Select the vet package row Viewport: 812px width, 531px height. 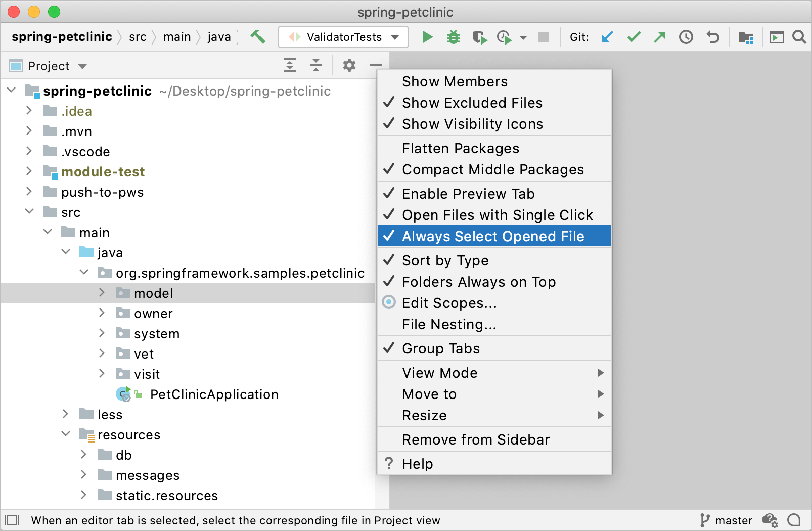point(188,353)
